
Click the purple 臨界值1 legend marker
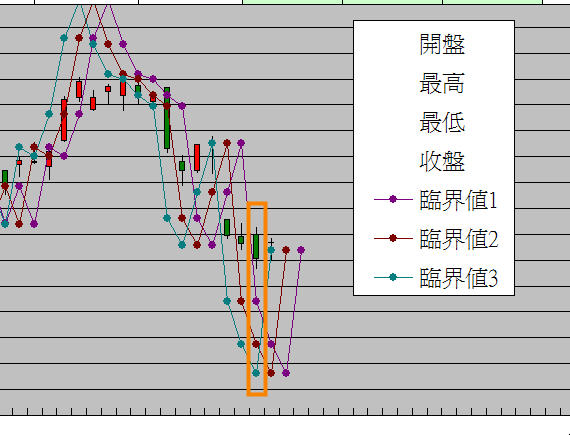click(x=393, y=199)
